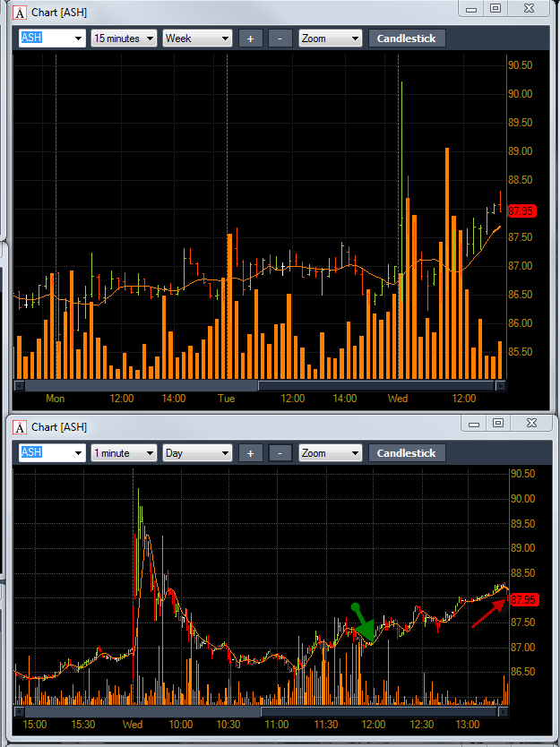The image size is (560, 747).
Task: Click the 87.95 price label on top chart
Action: point(521,211)
